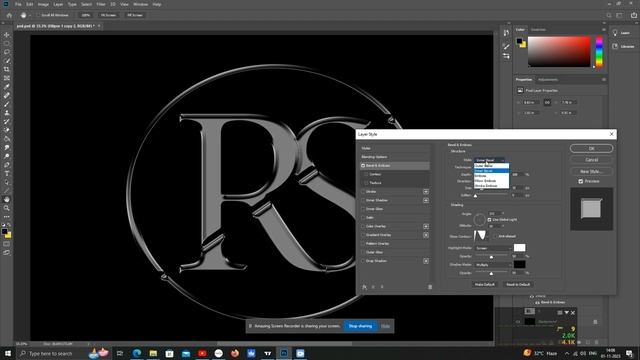The image size is (640, 360).
Task: Open the File menu
Action: pyautogui.click(x=18, y=4)
